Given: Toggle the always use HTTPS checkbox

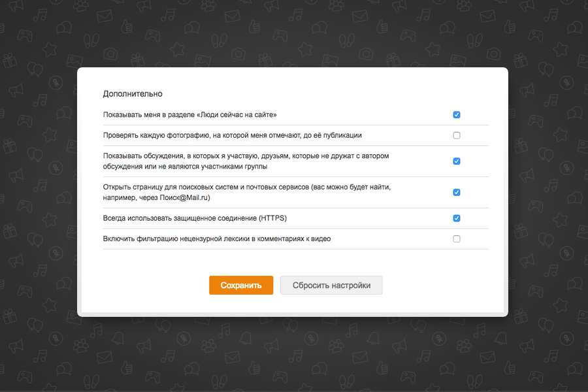Looking at the screenshot, I should coord(457,218).
